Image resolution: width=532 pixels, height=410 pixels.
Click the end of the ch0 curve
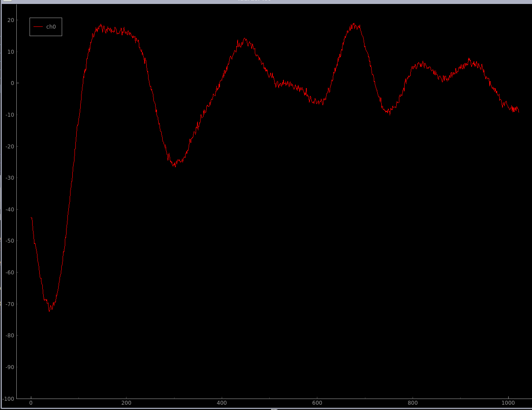[x=519, y=111]
